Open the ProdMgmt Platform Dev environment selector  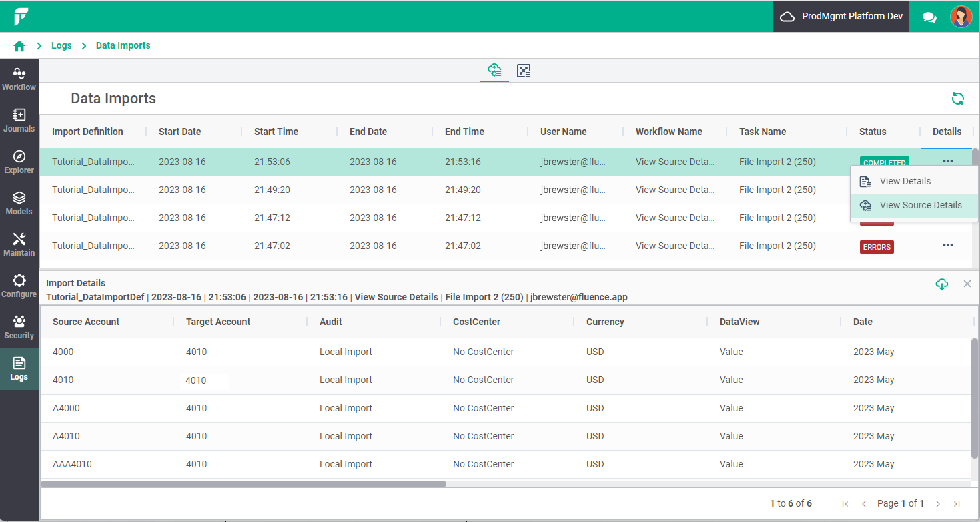[x=841, y=17]
